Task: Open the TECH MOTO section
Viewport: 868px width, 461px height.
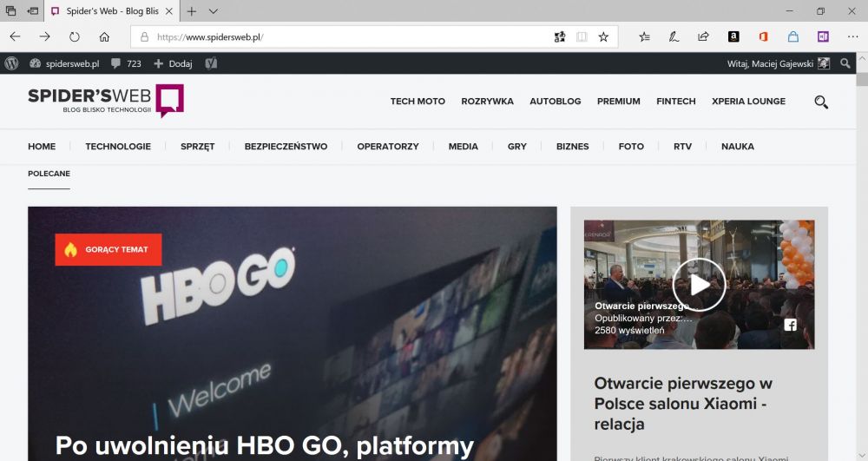Action: pos(418,102)
